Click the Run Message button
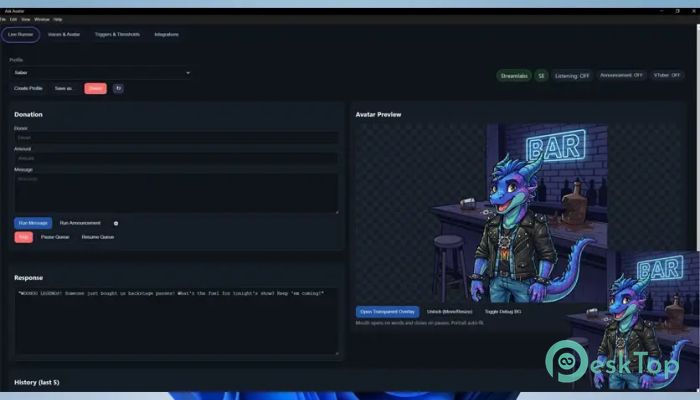The image size is (700, 400). tap(33, 223)
